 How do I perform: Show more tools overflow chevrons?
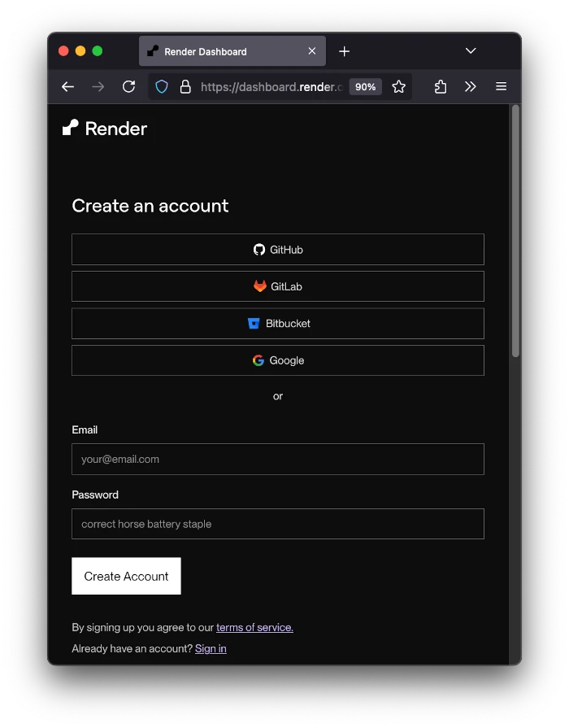click(471, 87)
